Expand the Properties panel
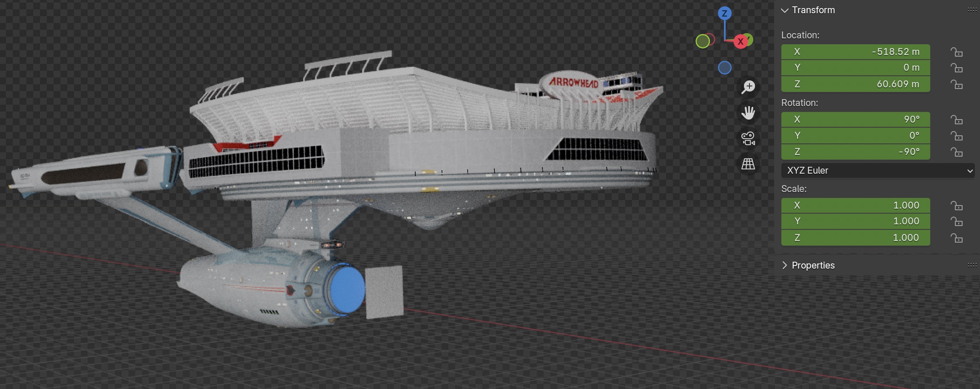This screenshot has width=980, height=389. pos(785,265)
